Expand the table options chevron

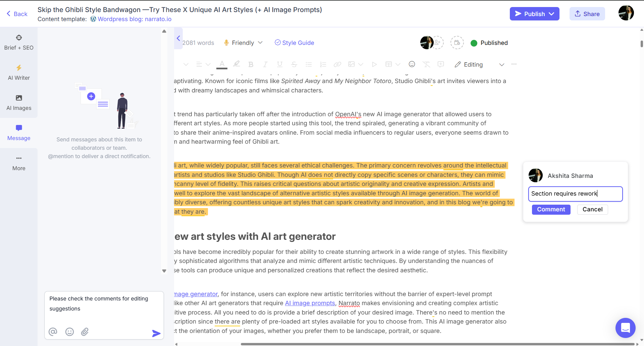(398, 64)
